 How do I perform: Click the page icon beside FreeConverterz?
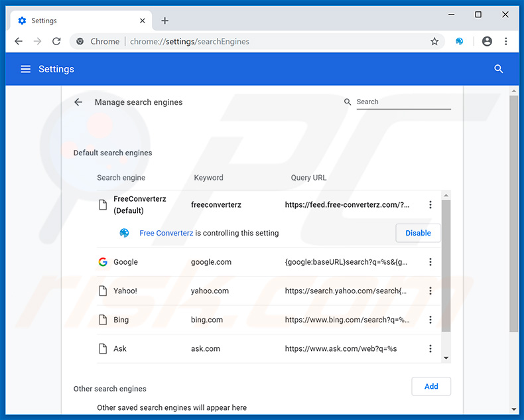pos(103,204)
